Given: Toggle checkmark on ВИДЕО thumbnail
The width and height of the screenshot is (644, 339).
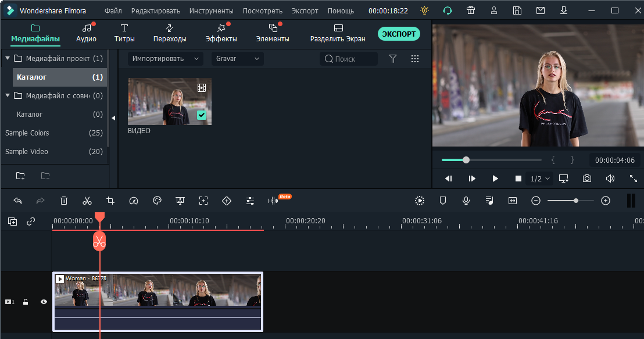Looking at the screenshot, I should tap(201, 115).
